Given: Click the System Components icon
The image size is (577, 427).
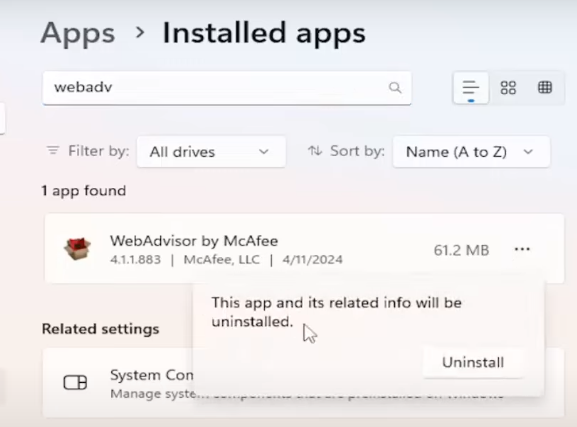Looking at the screenshot, I should (x=75, y=382).
